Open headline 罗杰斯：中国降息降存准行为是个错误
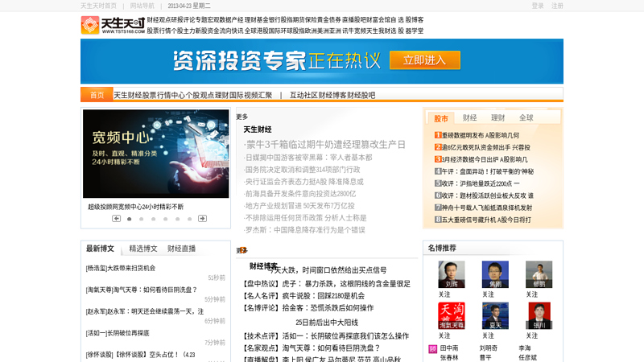644x362 pixels. click(x=304, y=230)
